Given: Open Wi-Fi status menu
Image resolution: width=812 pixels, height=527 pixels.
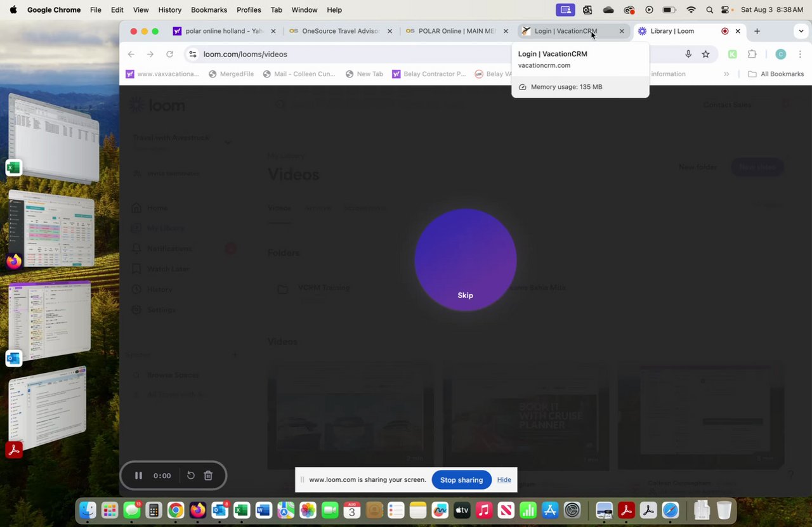Looking at the screenshot, I should 691,10.
